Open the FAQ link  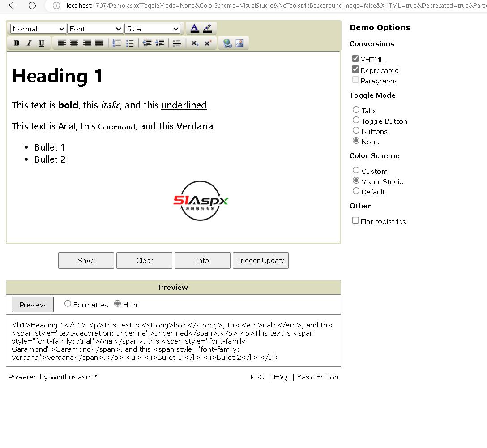281,377
